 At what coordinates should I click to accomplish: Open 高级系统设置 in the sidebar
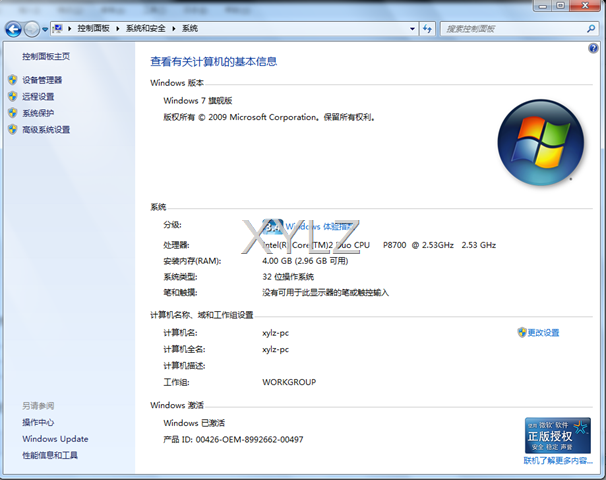pos(46,130)
